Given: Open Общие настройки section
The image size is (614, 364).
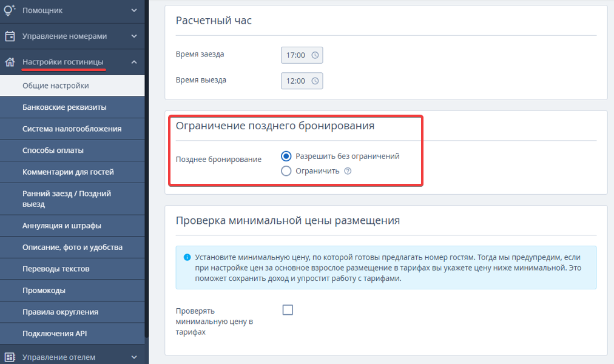Looking at the screenshot, I should 72,86.
